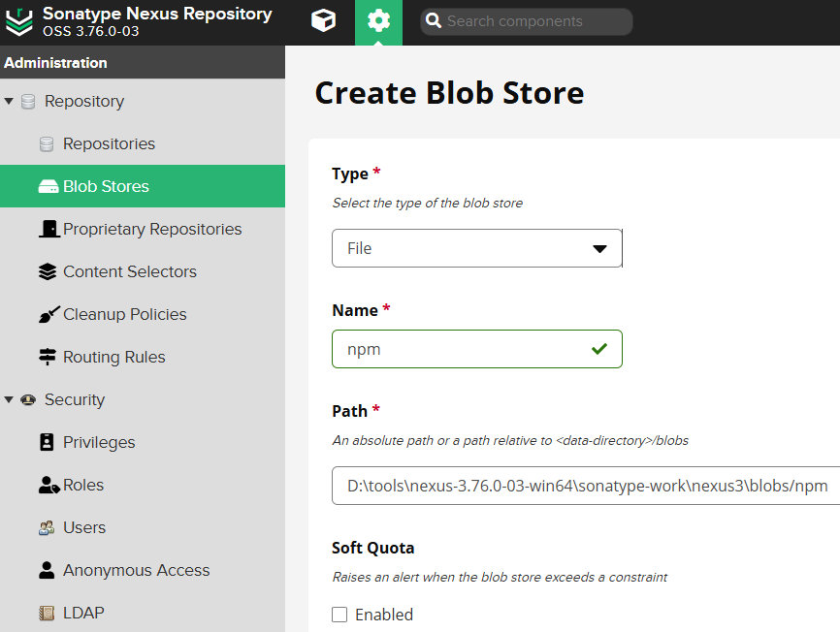
Task: Click the Path input field
Action: 586,486
